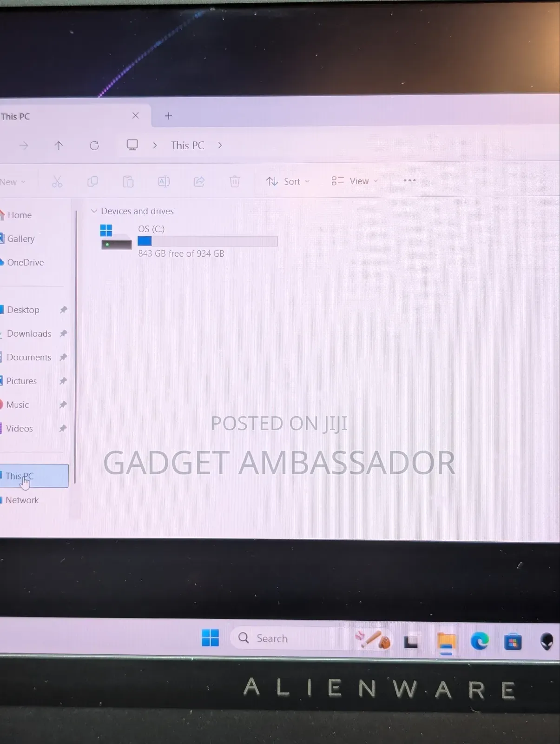Viewport: 560px width, 744px height.
Task: Click the Documents pin icon
Action: (x=63, y=357)
